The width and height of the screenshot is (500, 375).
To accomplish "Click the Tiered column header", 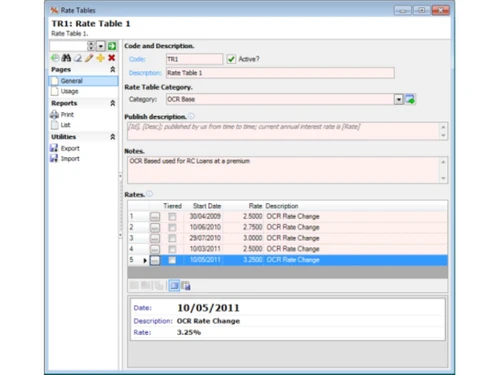I will [x=172, y=206].
